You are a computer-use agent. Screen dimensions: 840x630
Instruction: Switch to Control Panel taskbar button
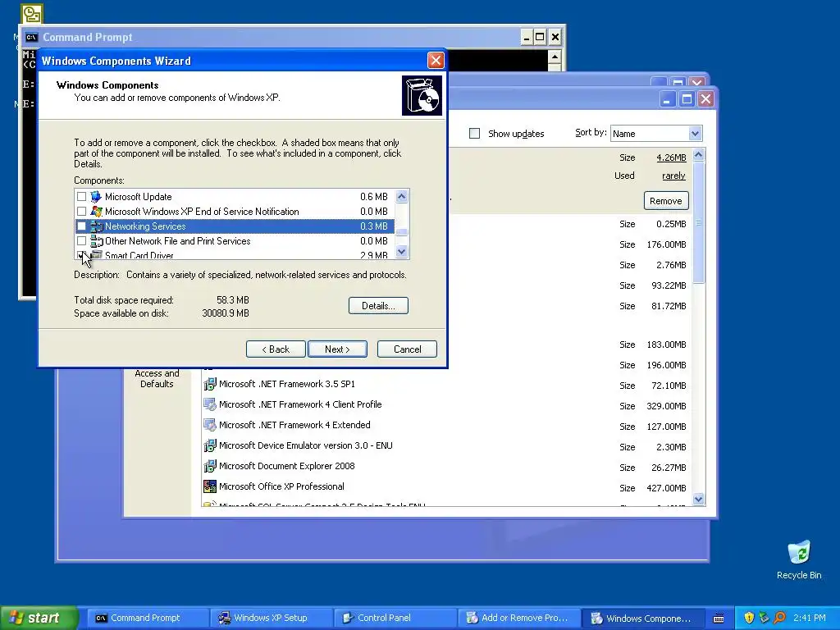[x=395, y=619]
